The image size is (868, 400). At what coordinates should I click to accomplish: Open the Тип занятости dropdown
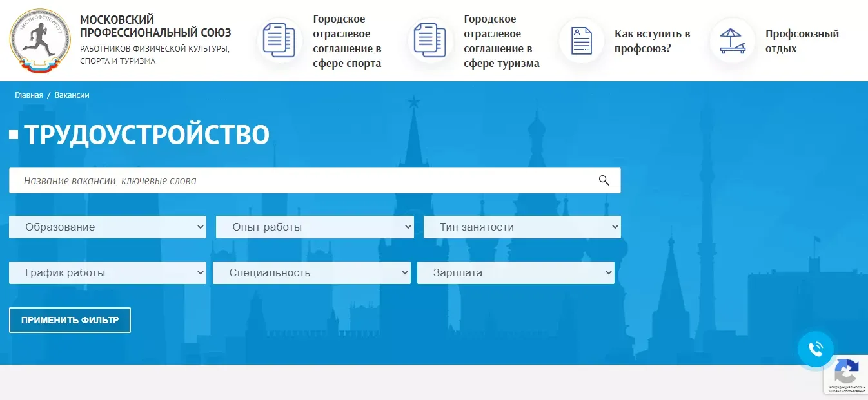522,227
